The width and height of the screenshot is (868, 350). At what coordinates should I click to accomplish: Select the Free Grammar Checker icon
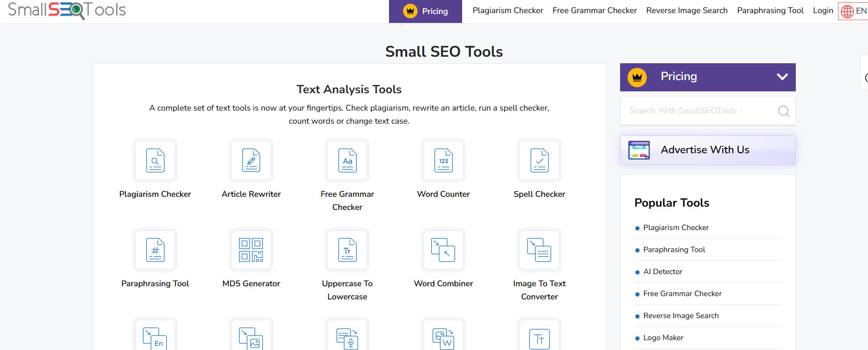(347, 161)
